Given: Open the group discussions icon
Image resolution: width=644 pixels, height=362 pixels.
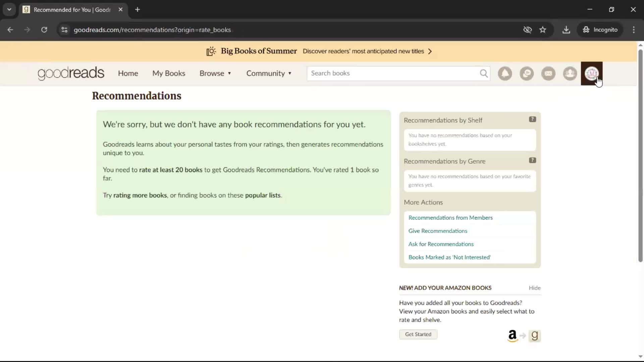Looking at the screenshot, I should tap(527, 73).
